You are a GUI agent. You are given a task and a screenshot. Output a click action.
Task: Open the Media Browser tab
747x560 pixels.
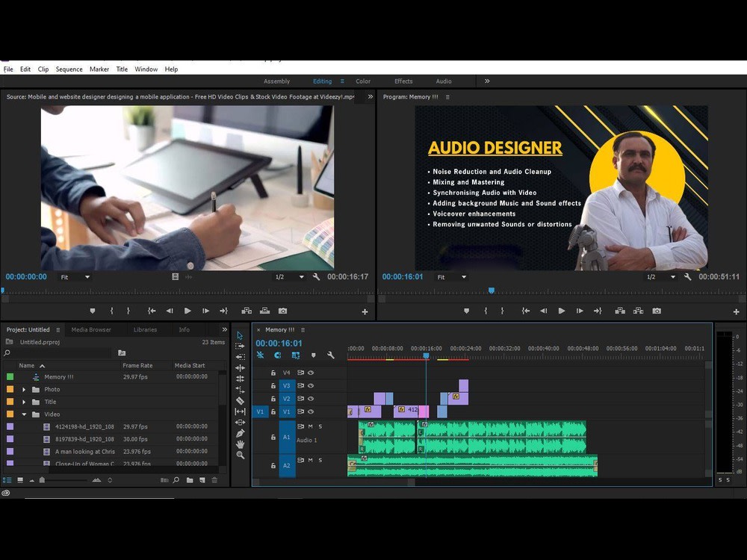coord(91,329)
